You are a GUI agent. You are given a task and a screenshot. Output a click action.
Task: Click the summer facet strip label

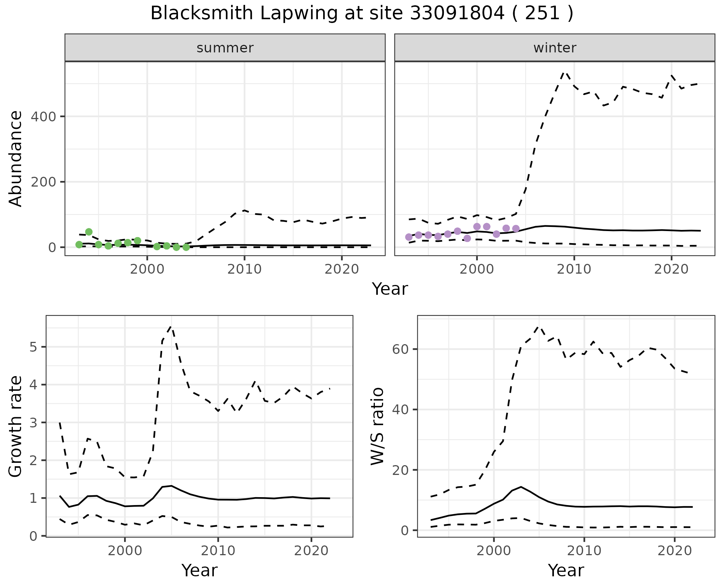225,48
